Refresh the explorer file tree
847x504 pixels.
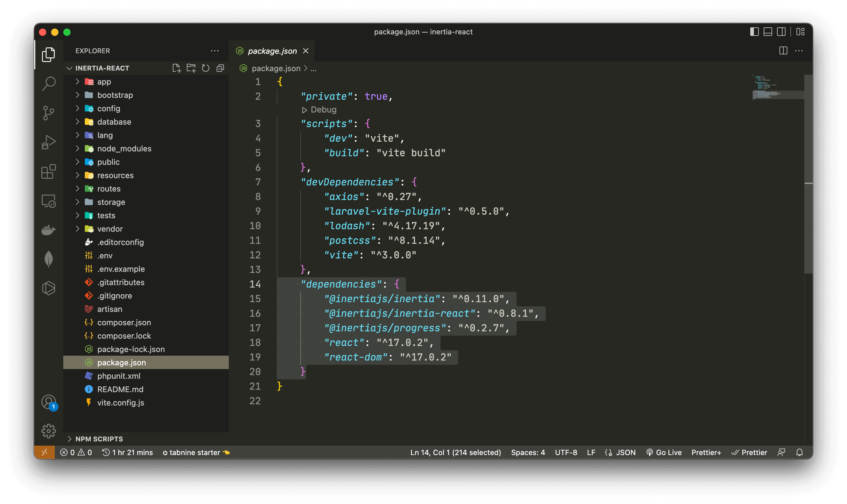(x=206, y=68)
